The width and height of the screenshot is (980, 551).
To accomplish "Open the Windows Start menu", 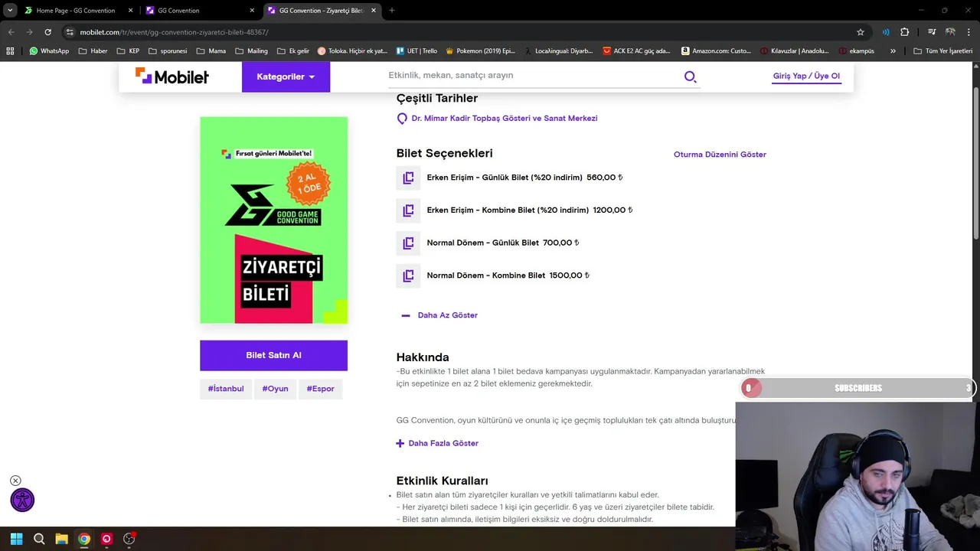I will (16, 539).
